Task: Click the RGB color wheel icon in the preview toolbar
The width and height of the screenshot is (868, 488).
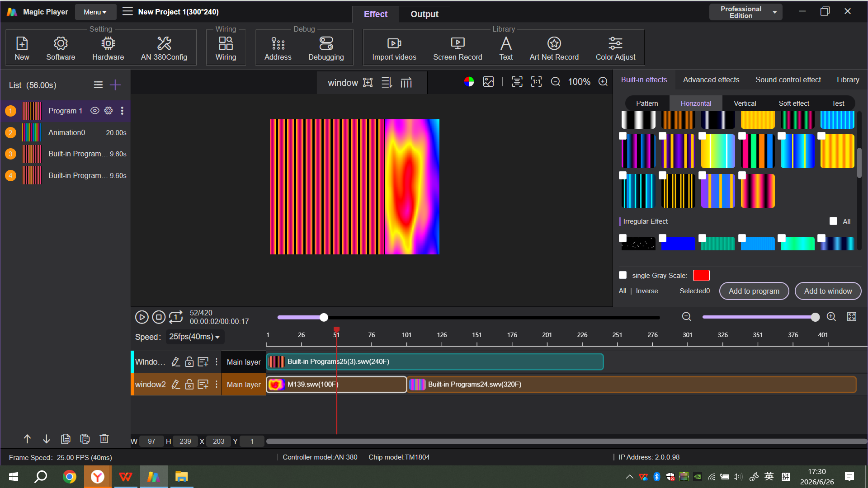Action: pyautogui.click(x=469, y=82)
